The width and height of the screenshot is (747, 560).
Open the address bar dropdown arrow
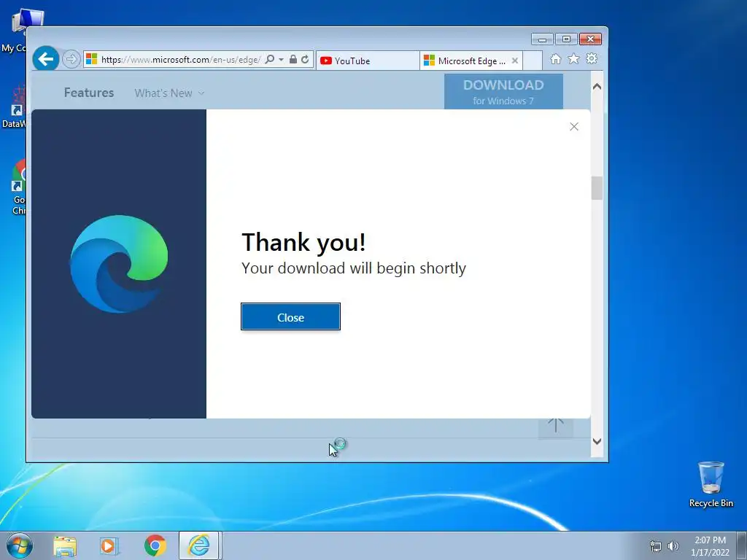281,60
